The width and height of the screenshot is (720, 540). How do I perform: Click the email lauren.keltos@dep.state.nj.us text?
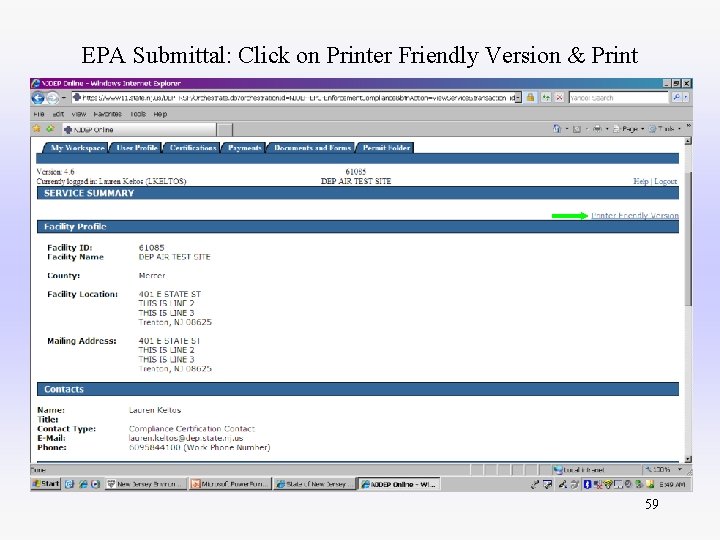(x=186, y=438)
